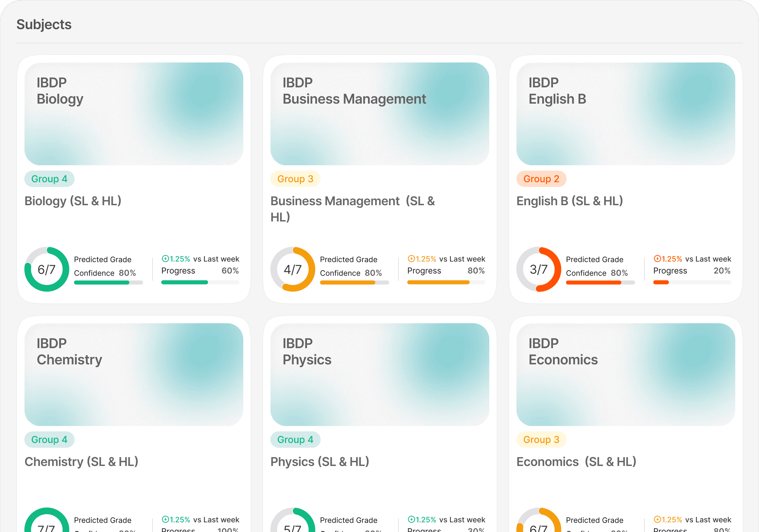Click Biology's green down-arrow trend icon
Image resolution: width=759 pixels, height=532 pixels.
[x=165, y=259]
